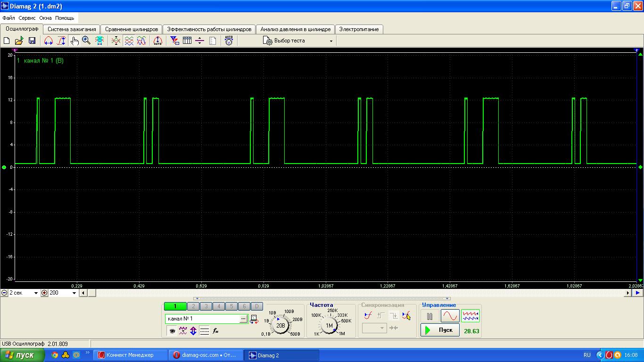
Task: Toggle the stacked channel view icon
Action: pos(129,41)
